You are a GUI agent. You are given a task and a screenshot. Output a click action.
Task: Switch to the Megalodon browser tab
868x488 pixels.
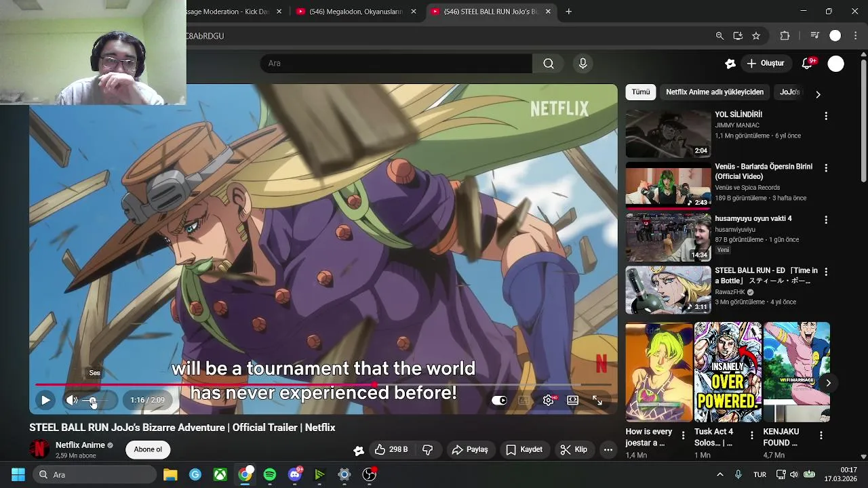click(x=357, y=12)
